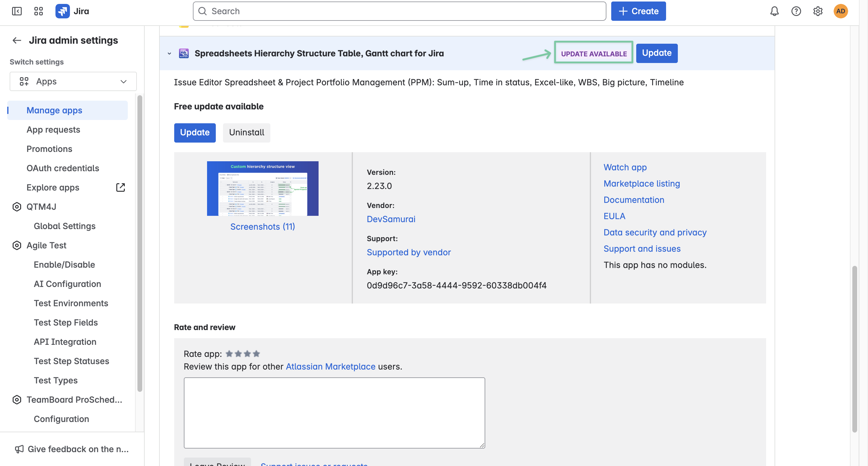
Task: Open the notifications bell
Action: point(774,11)
